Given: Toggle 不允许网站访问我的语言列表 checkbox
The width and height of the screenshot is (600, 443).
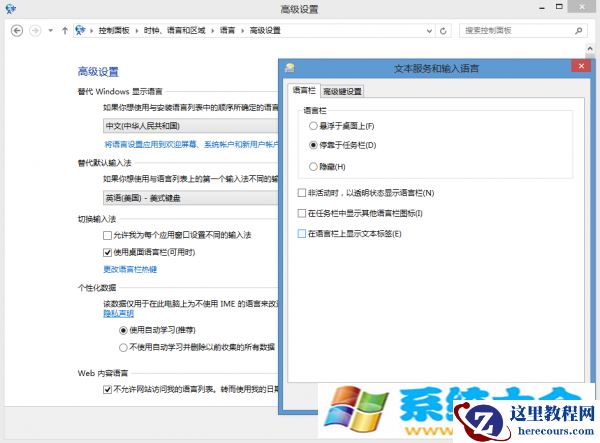Looking at the screenshot, I should (108, 389).
